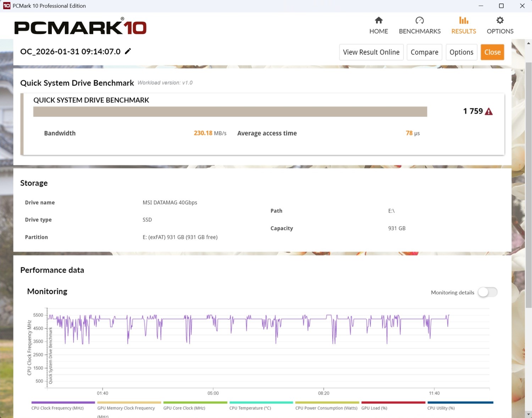Toggle the CPU Clock Frequency (MHz) legend entry
This screenshot has height=418, width=532.
tap(63, 406)
